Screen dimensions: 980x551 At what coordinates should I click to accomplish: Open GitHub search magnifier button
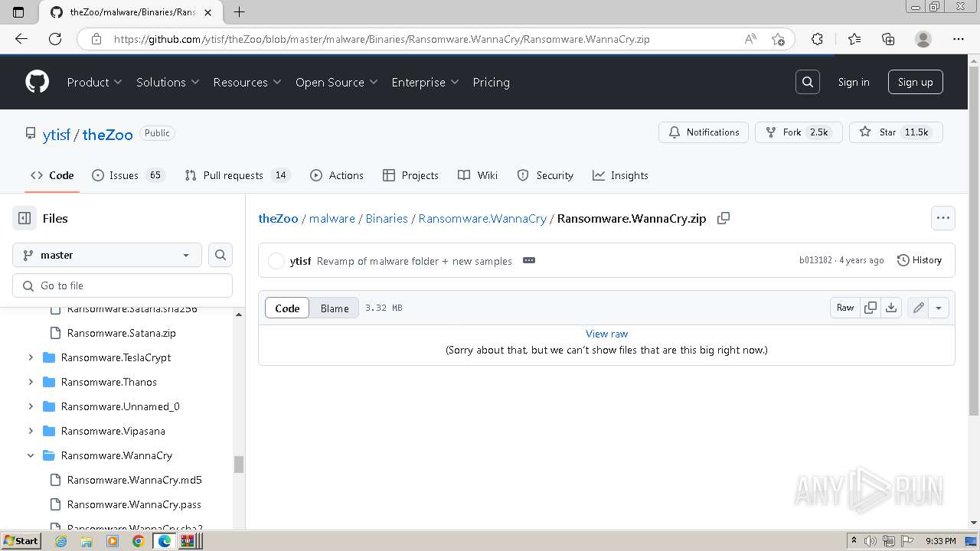pyautogui.click(x=808, y=82)
